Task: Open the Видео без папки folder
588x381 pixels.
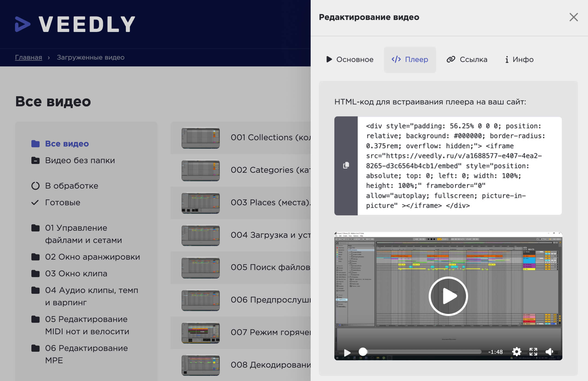Action: click(x=80, y=160)
